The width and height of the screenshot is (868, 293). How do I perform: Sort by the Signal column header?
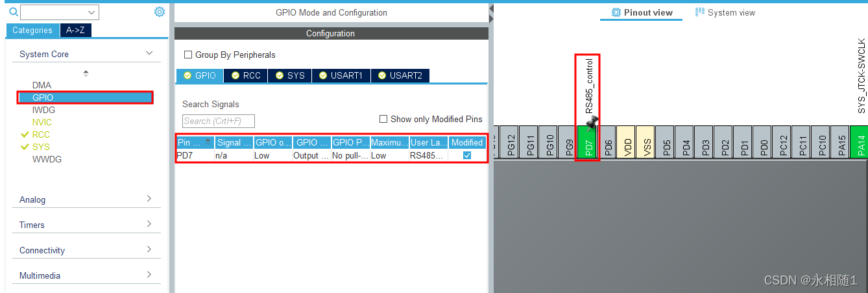coord(234,142)
